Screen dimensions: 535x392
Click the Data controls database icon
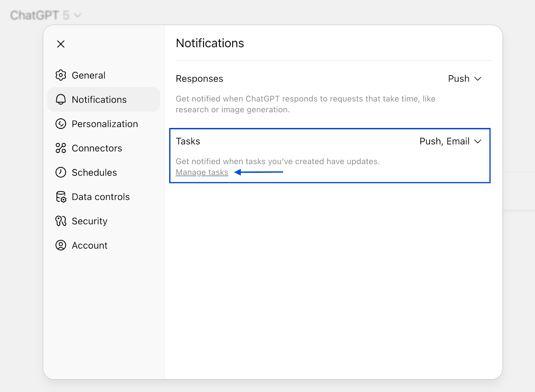tap(61, 197)
